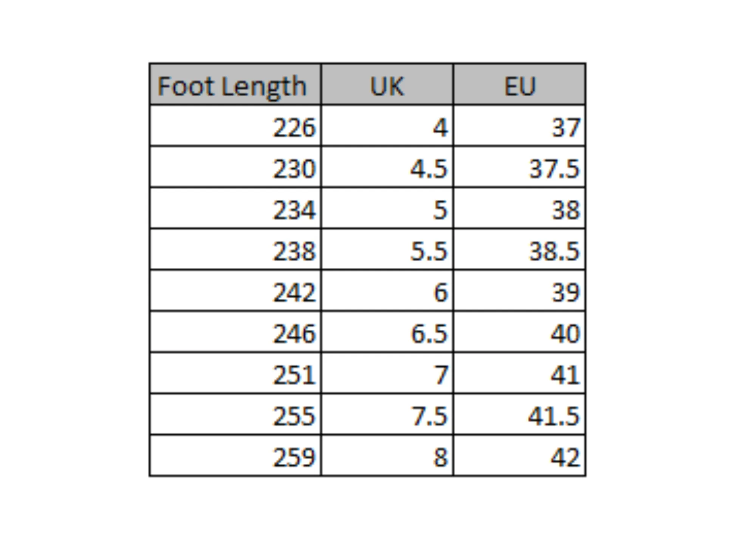Click EU size 41.5 cell
The width and height of the screenshot is (756, 534).
tap(519, 414)
